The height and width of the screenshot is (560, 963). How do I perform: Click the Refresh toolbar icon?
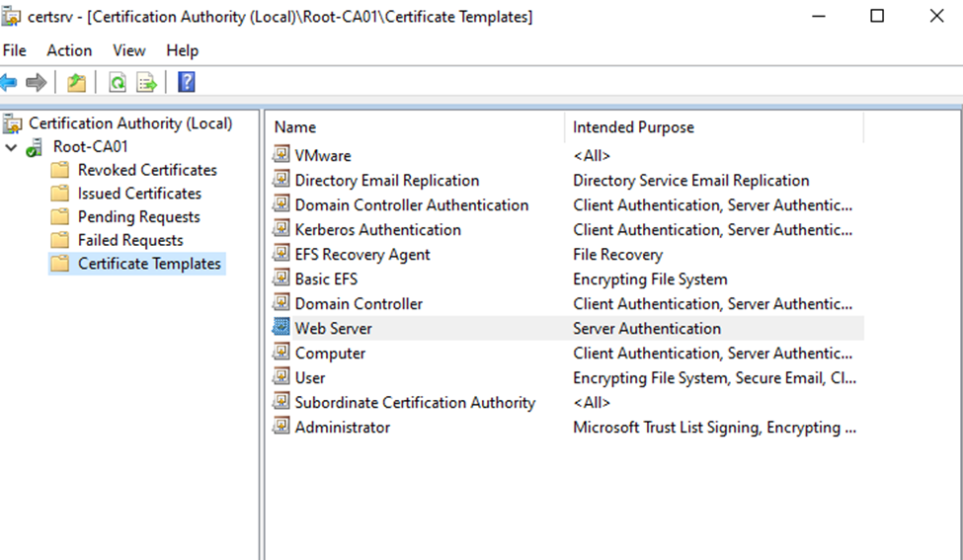click(118, 83)
